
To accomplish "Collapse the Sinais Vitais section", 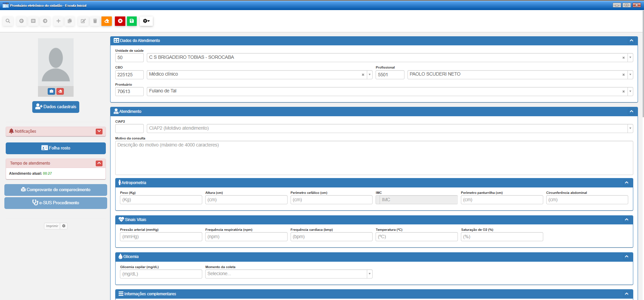I will tap(626, 220).
